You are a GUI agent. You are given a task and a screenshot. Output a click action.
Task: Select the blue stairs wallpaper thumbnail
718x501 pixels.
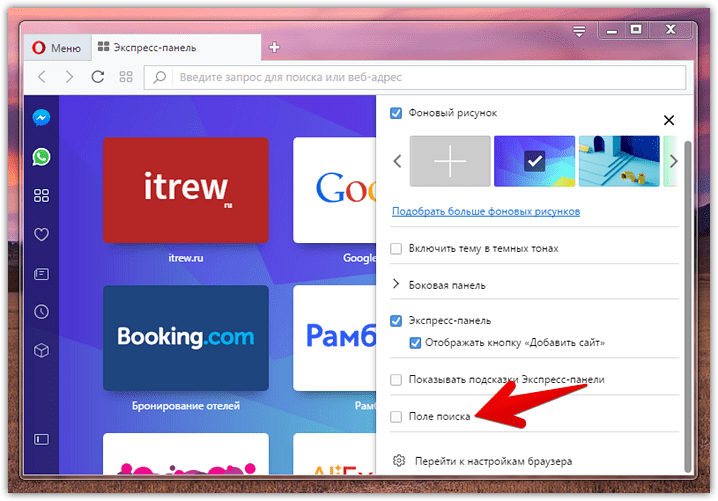click(x=619, y=161)
